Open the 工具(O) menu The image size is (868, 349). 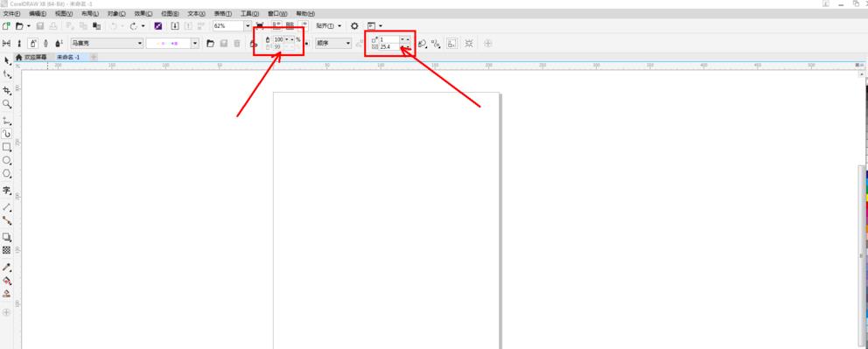coord(249,13)
